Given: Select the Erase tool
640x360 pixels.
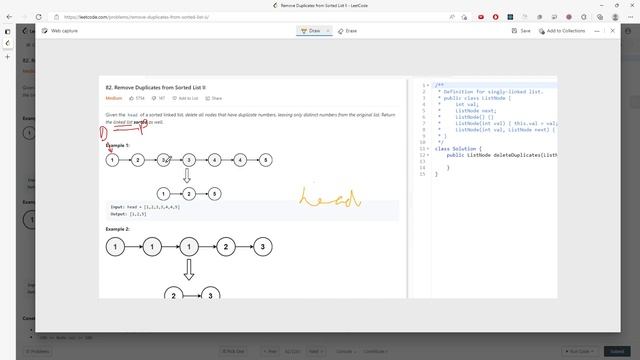Looking at the screenshot, I should (x=347, y=31).
